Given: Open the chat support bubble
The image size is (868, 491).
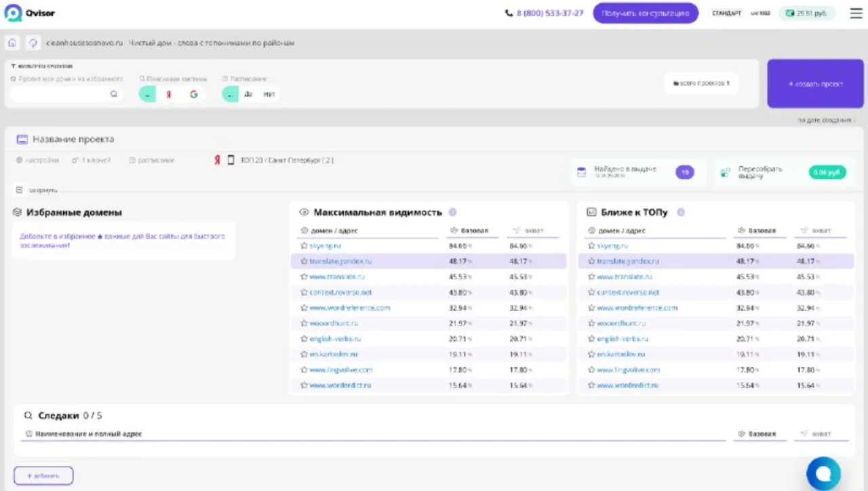Looking at the screenshot, I should (x=823, y=473).
